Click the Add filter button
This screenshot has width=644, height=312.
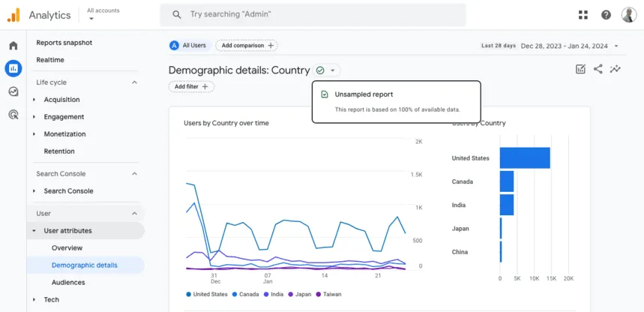click(191, 87)
